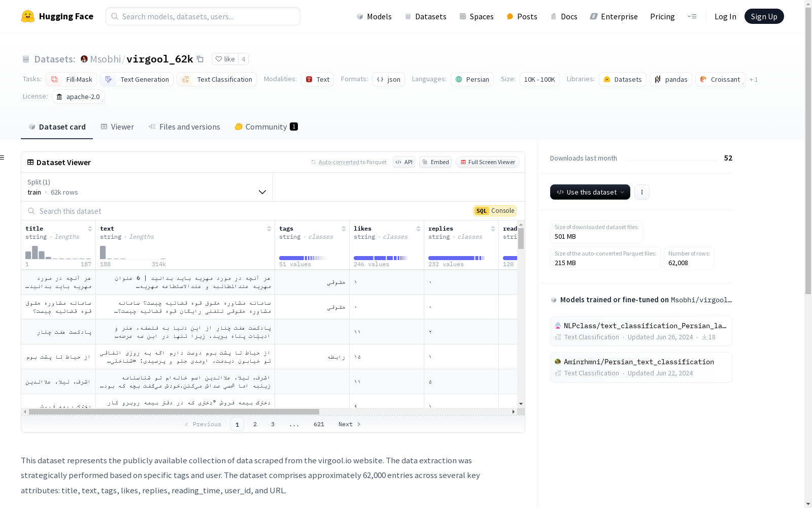Click the Datasets library tag
The image size is (812, 508).
(x=623, y=79)
